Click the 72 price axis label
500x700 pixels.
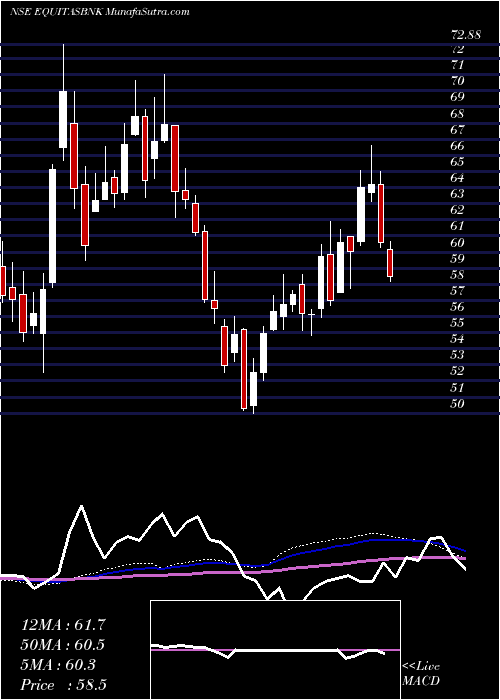pyautogui.click(x=458, y=48)
